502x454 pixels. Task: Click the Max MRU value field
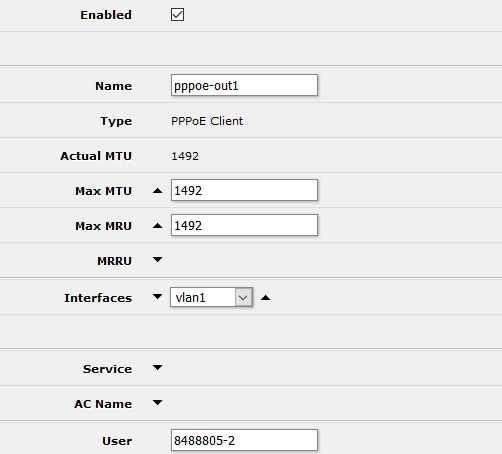(244, 225)
